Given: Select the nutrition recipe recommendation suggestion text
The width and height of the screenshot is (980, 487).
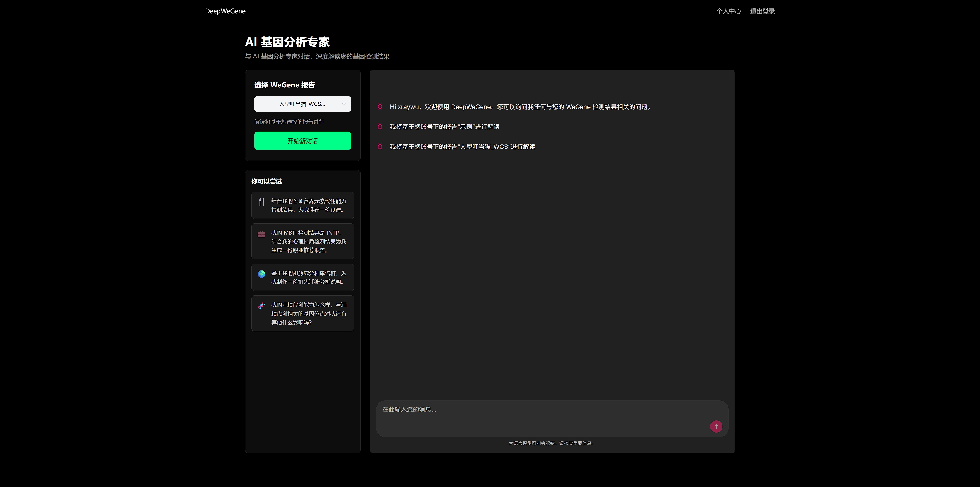Looking at the screenshot, I should tap(309, 206).
